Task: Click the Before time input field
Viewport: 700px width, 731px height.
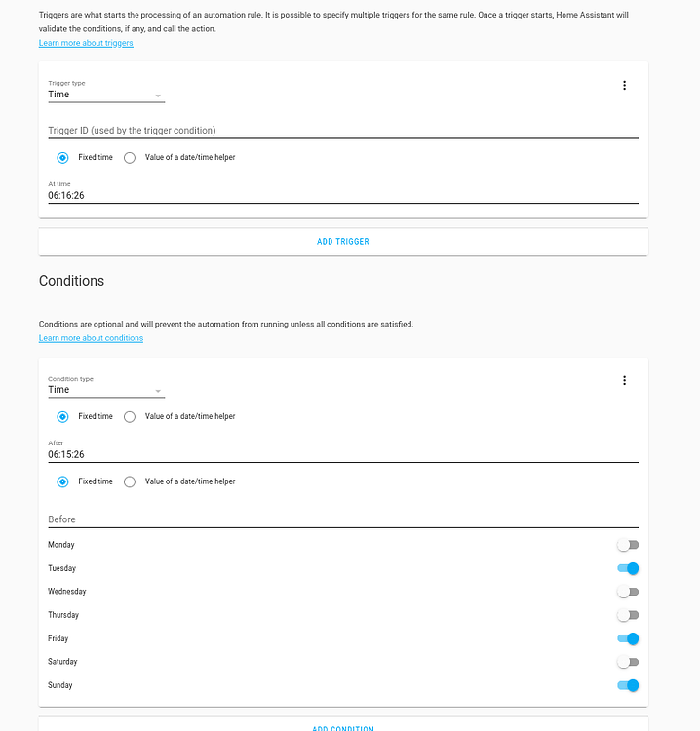Action: (x=343, y=519)
